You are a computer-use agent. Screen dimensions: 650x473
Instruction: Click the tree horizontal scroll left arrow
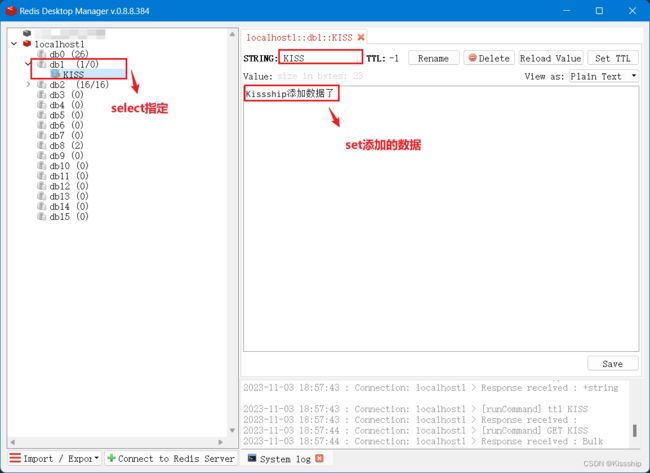(x=12, y=442)
